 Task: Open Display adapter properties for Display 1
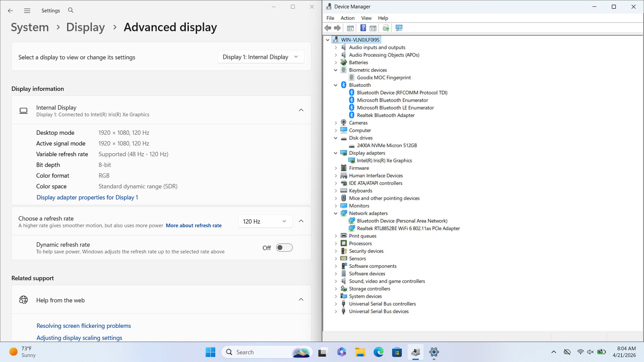[87, 197]
